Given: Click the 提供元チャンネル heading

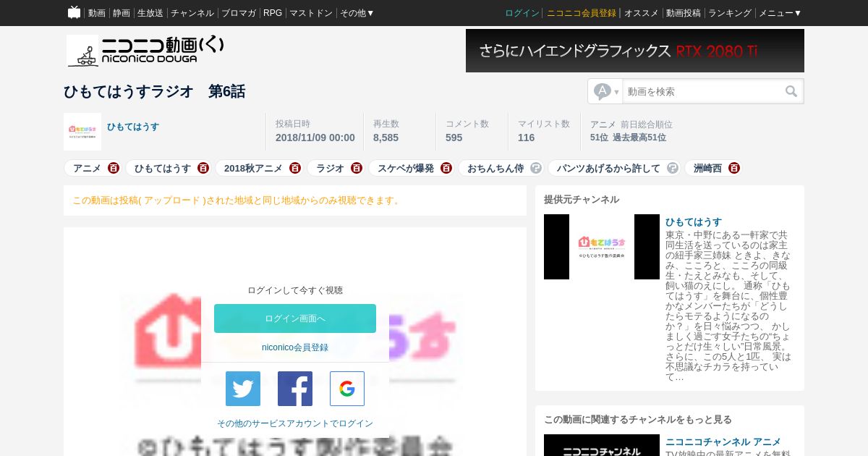Looking at the screenshot, I should [582, 199].
